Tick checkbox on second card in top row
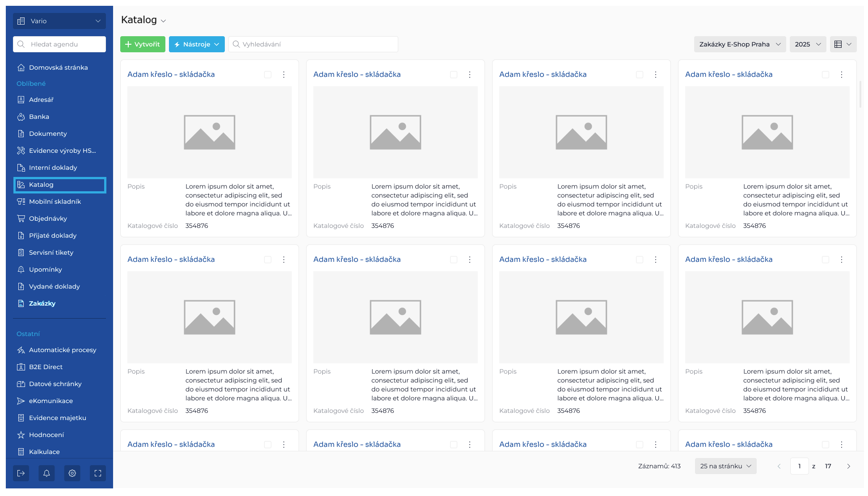 [x=454, y=75]
